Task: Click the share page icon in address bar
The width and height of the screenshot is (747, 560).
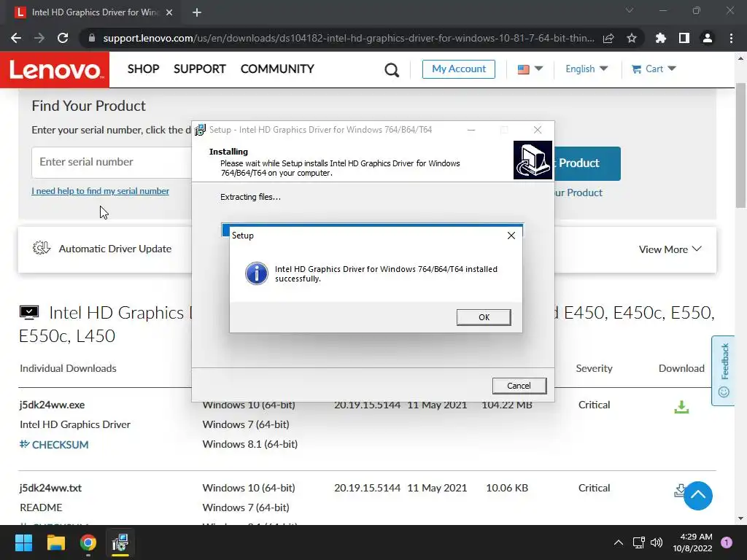Action: point(608,38)
